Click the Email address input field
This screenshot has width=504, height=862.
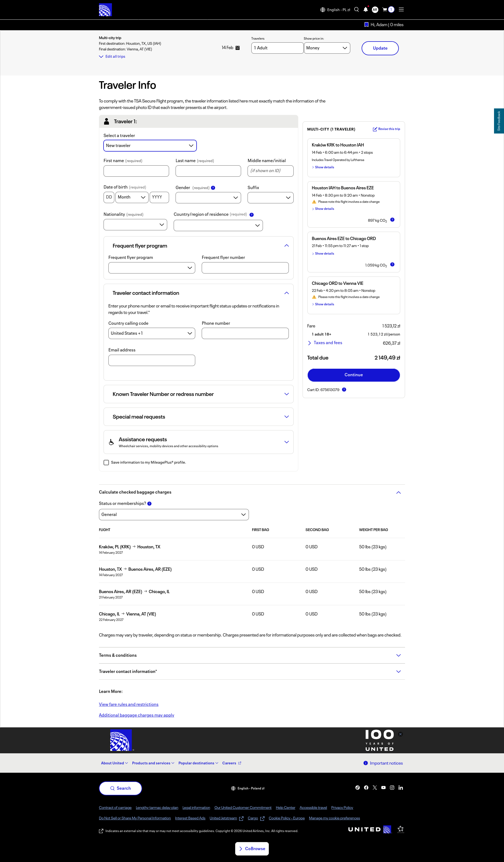point(152,361)
